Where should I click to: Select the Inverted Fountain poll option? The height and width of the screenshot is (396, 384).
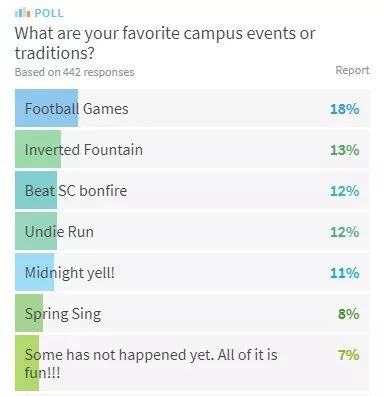pyautogui.click(x=192, y=149)
